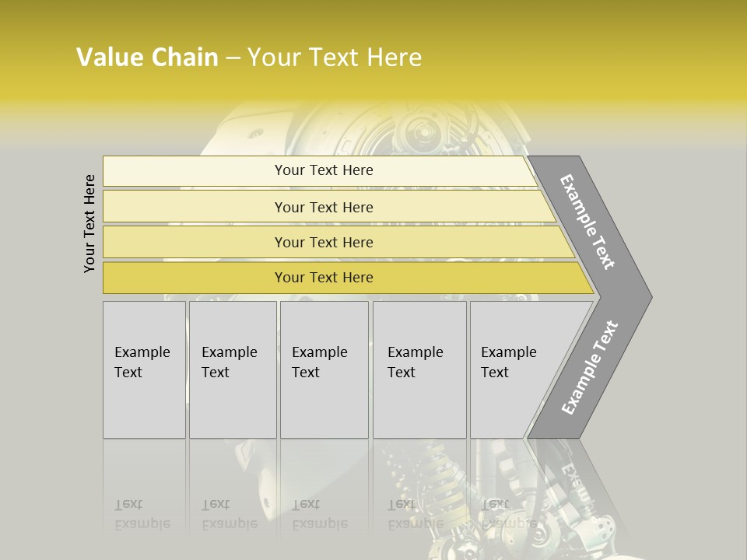
Task: Select the darkest yellow "Your Text Here" bar
Action: pos(323,278)
